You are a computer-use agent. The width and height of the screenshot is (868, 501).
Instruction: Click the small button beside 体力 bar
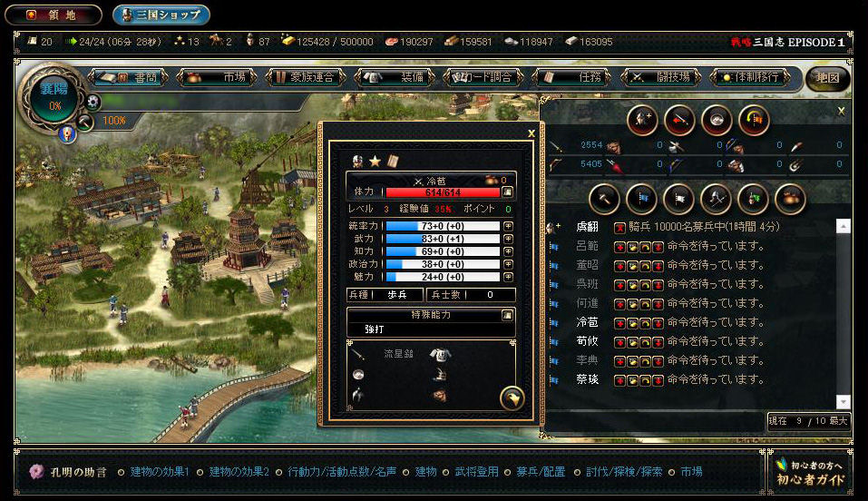tap(507, 192)
